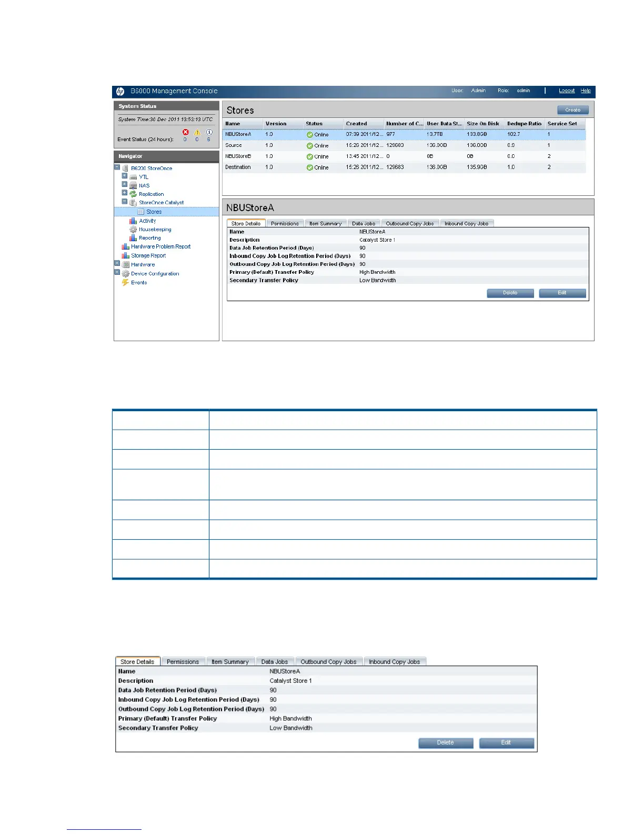Expand the Hardware tree node
Image resolution: width=644 pixels, height=834 pixels.
click(117, 263)
